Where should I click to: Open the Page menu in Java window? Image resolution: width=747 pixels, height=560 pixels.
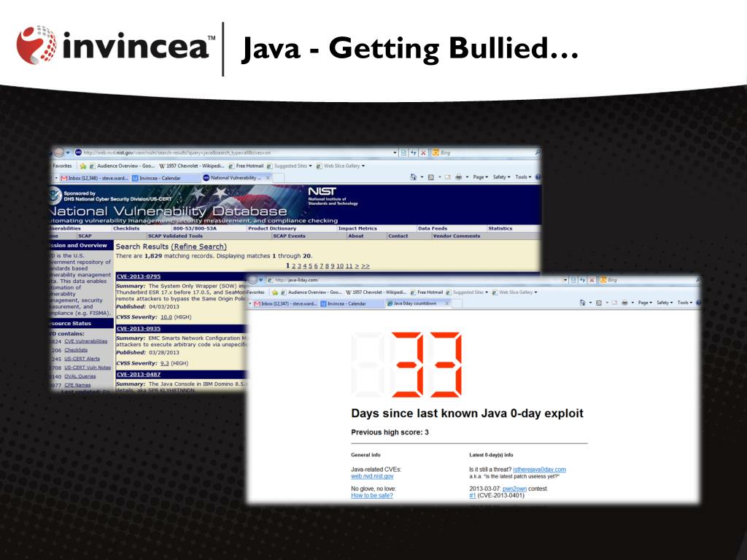[645, 303]
